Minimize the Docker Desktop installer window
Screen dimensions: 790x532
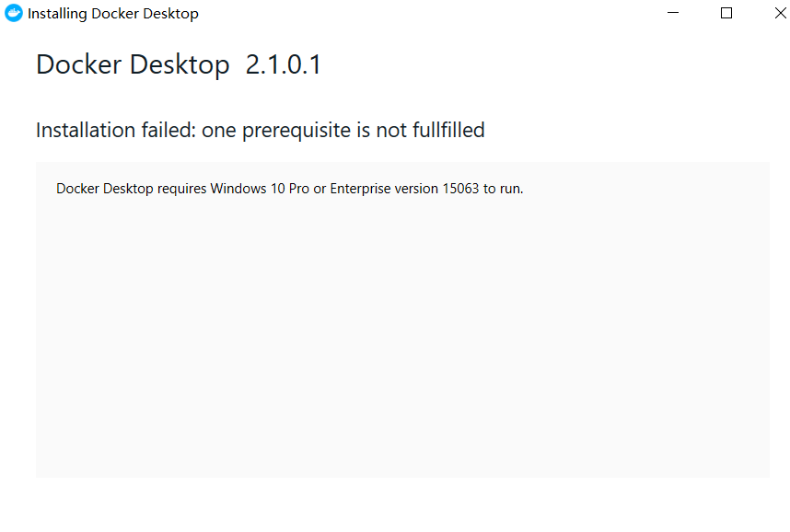[x=671, y=13]
